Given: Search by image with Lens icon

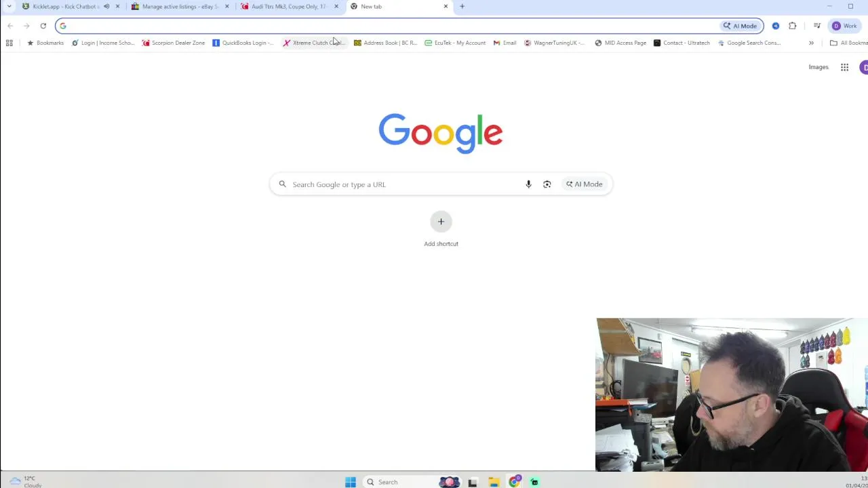Looking at the screenshot, I should (x=547, y=184).
